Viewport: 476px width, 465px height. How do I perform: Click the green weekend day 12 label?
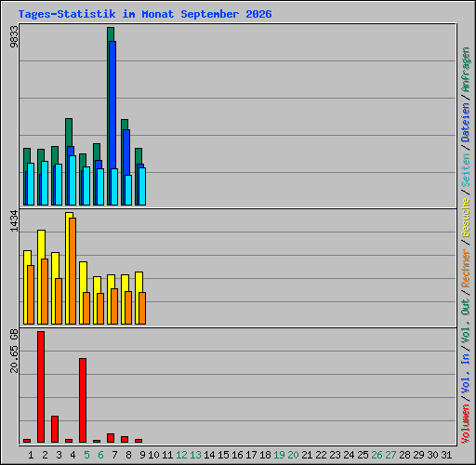tap(181, 455)
